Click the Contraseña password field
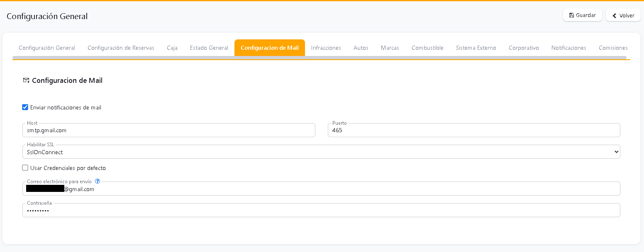 (321, 210)
